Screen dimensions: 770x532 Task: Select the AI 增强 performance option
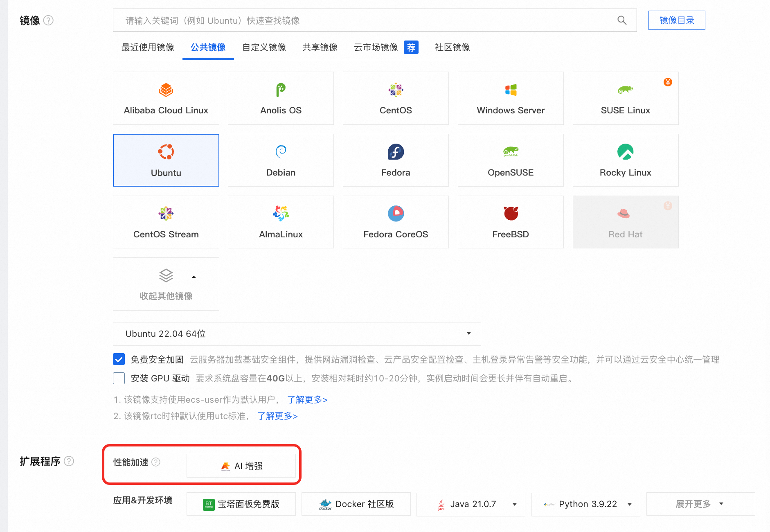point(241,466)
